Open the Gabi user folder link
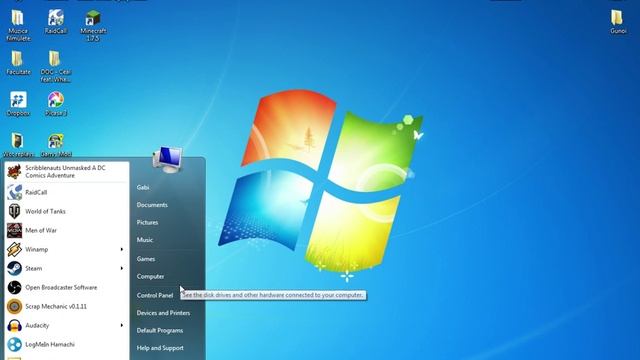640x360 pixels. [x=143, y=187]
